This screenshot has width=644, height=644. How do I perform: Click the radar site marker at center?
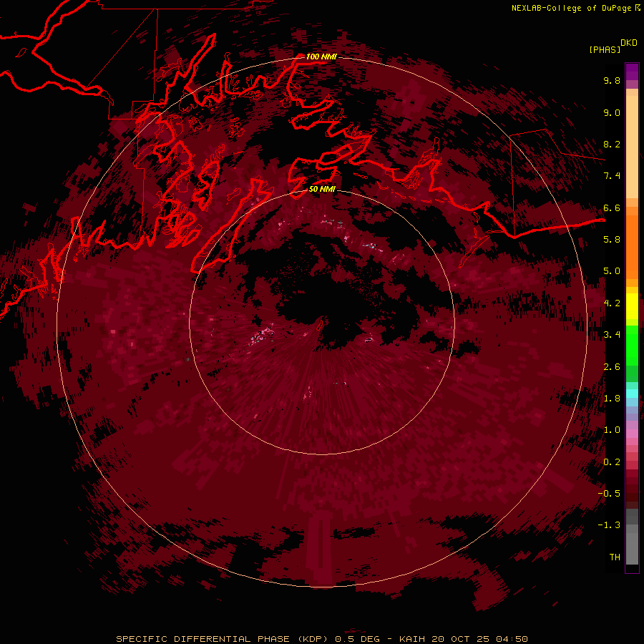[321, 324]
